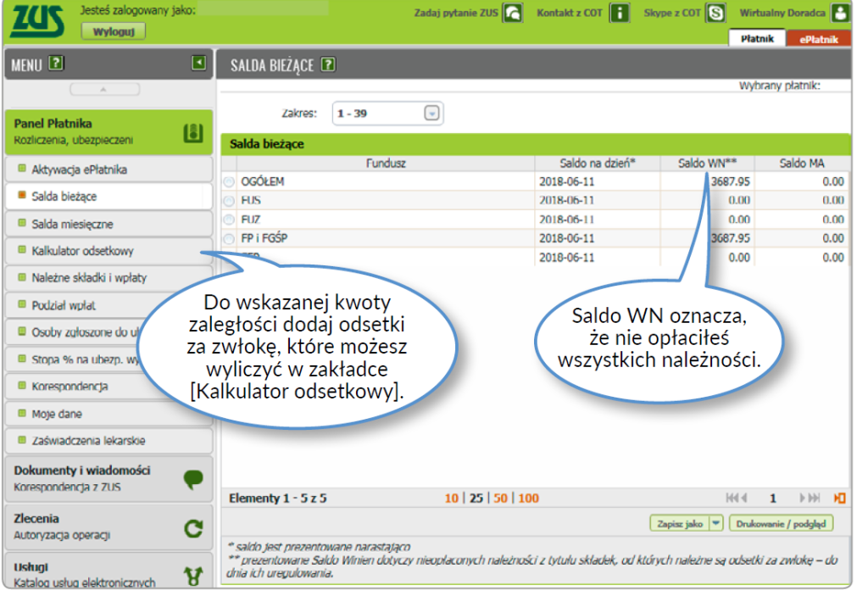The image size is (868, 596).
Task: Expand the Zakres 1 - 39 dropdown
Action: click(432, 114)
